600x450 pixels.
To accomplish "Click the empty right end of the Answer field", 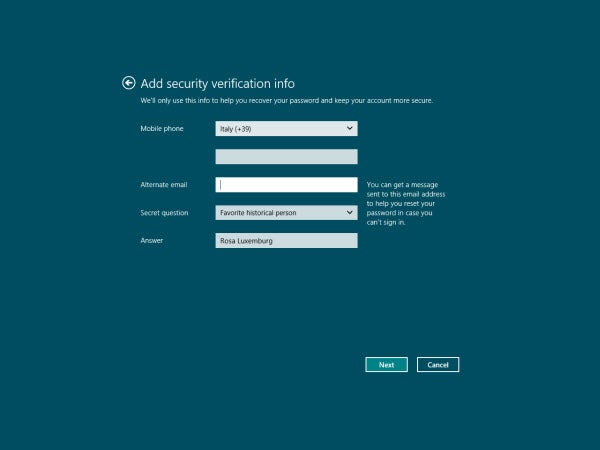I will pos(330,241).
